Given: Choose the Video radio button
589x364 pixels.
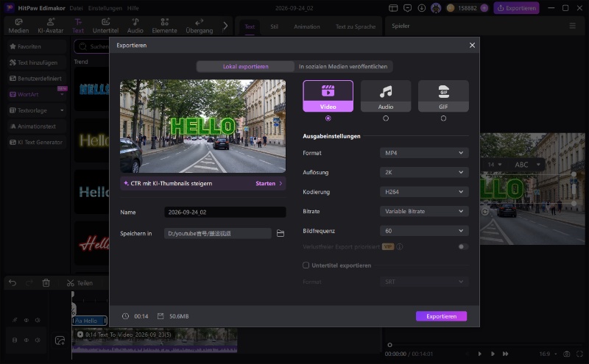Looking at the screenshot, I should tap(328, 118).
